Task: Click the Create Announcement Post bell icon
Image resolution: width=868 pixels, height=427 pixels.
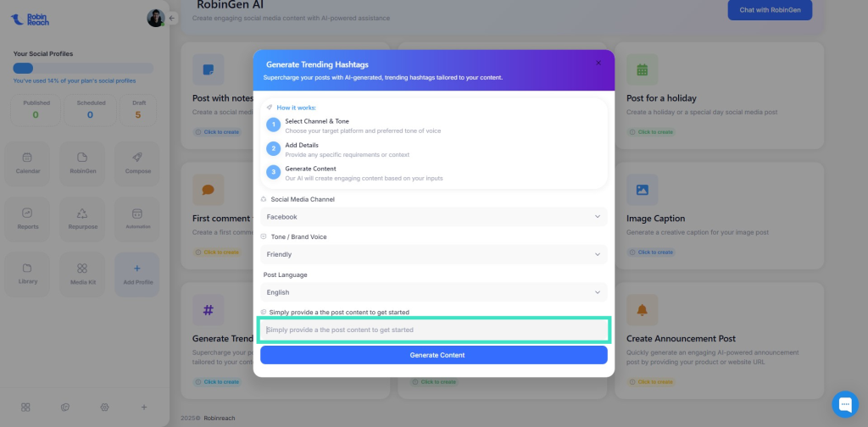Action: tap(643, 310)
